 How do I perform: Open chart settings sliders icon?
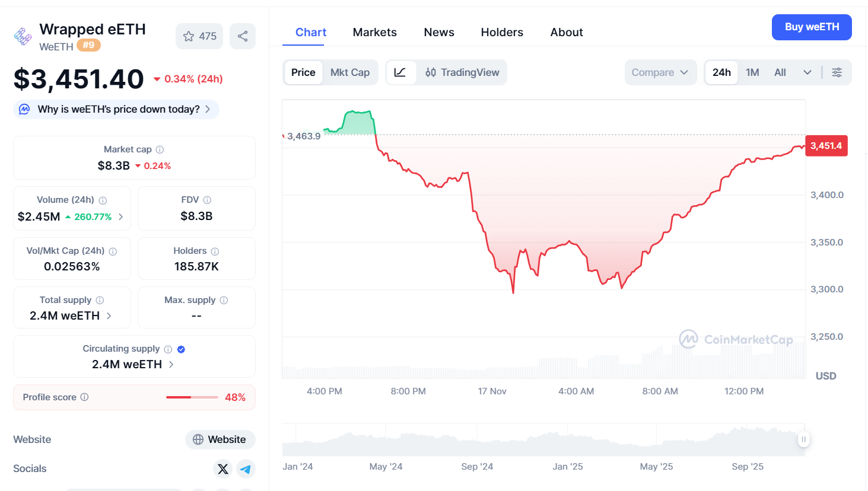pyautogui.click(x=837, y=72)
